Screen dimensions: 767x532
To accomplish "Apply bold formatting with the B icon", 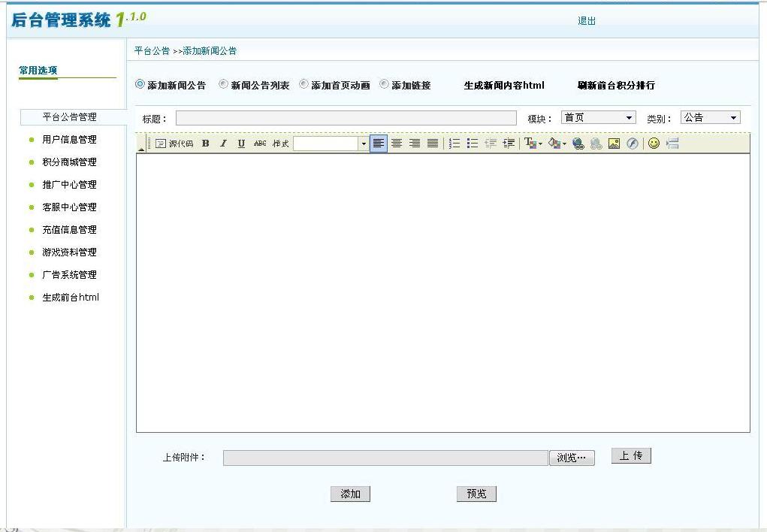I will (x=205, y=144).
